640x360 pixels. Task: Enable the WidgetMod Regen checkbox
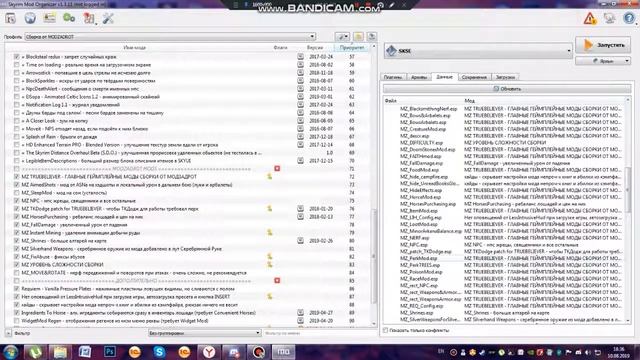pos(16,321)
